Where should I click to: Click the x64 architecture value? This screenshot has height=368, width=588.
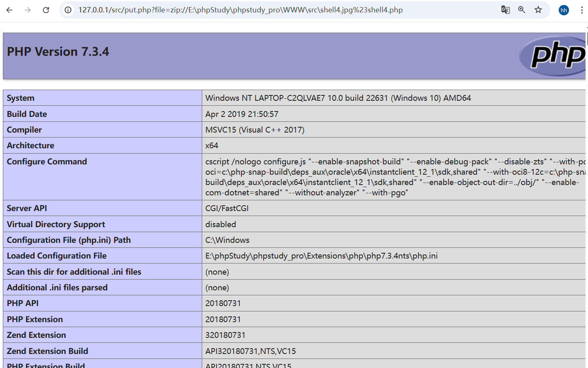(212, 145)
